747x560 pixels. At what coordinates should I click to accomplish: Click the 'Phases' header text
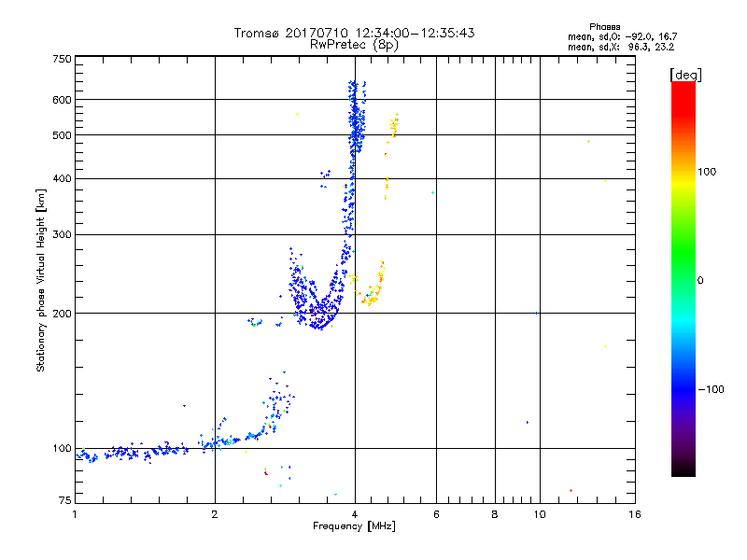[x=604, y=27]
